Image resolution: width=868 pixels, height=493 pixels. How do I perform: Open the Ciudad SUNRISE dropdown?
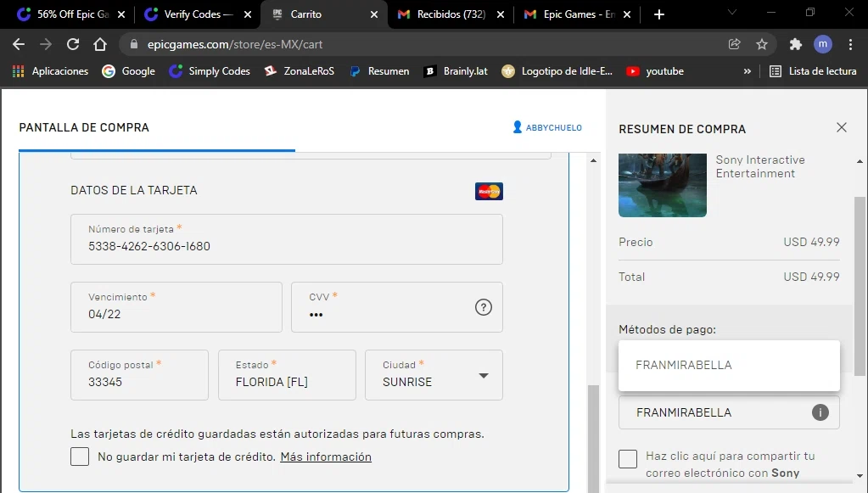tap(434, 374)
